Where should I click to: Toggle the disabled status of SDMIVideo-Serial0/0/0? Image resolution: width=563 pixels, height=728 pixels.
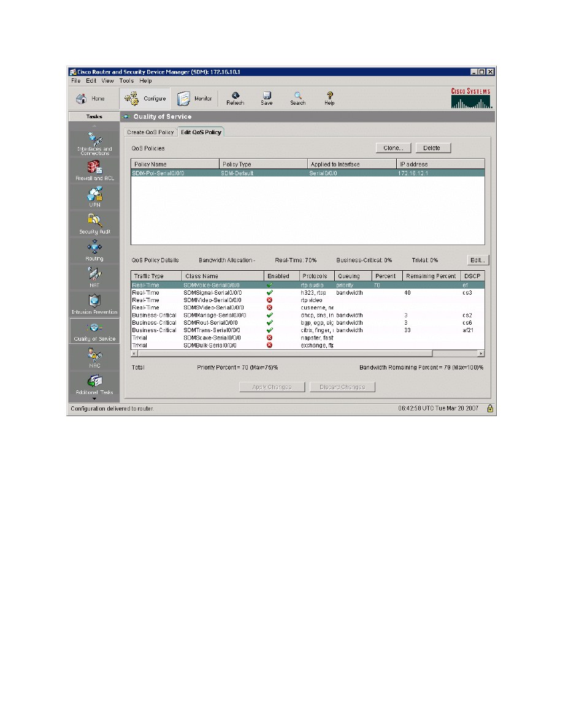(x=270, y=300)
